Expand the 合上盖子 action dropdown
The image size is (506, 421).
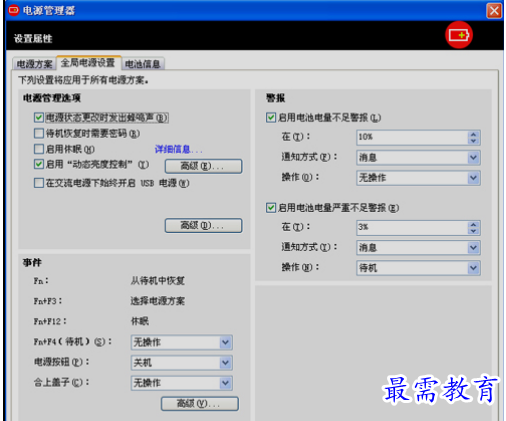click(x=182, y=383)
